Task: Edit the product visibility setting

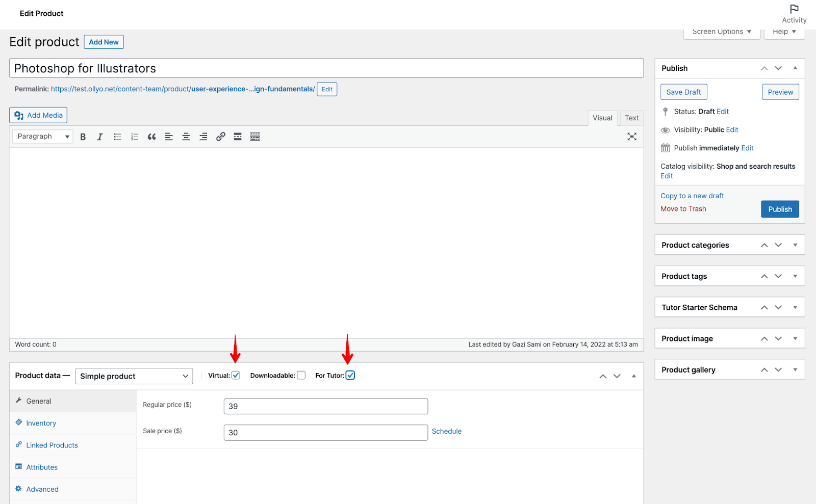Action: 732,130
